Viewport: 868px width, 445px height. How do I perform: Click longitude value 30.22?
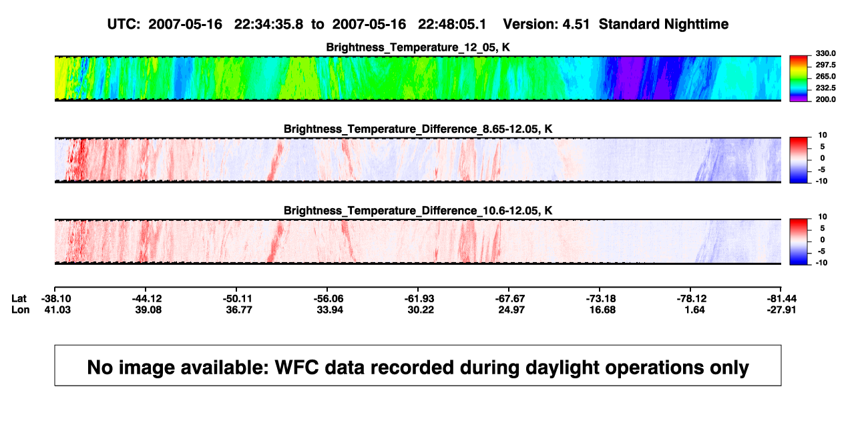419,310
